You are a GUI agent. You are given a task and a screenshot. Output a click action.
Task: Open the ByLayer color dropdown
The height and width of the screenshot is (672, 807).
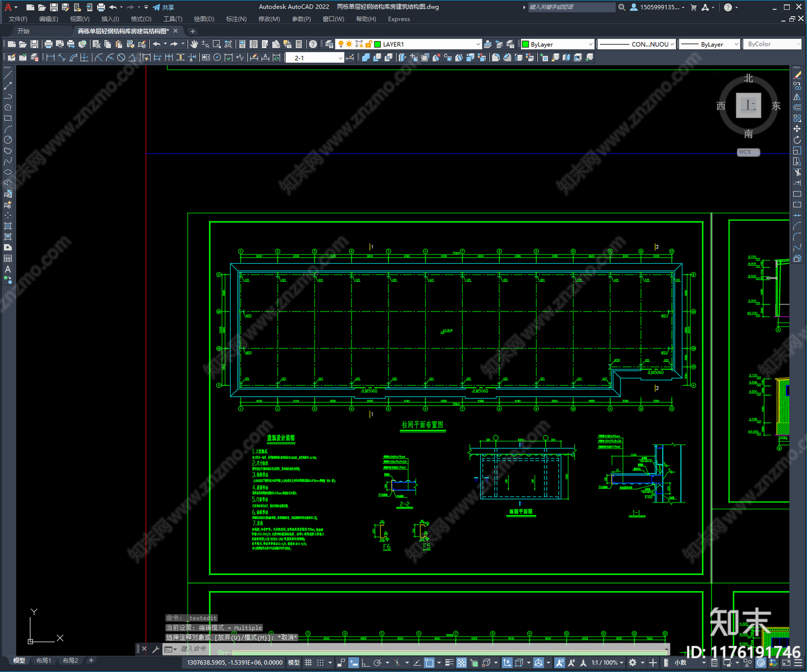pos(557,44)
